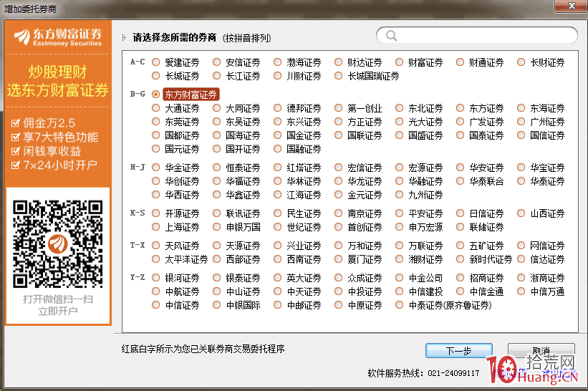Select 财富证券 radio option
Viewport: 588px width, 391px height.
(x=399, y=62)
